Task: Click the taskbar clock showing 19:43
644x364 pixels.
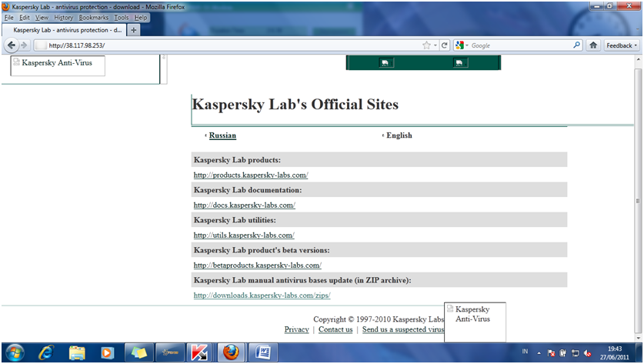Action: pos(615,353)
